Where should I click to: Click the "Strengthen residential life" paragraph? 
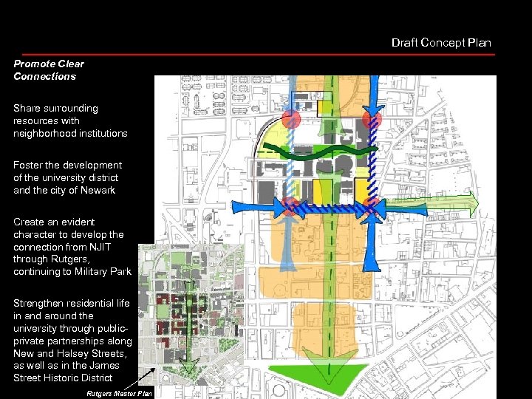pyautogui.click(x=72, y=341)
